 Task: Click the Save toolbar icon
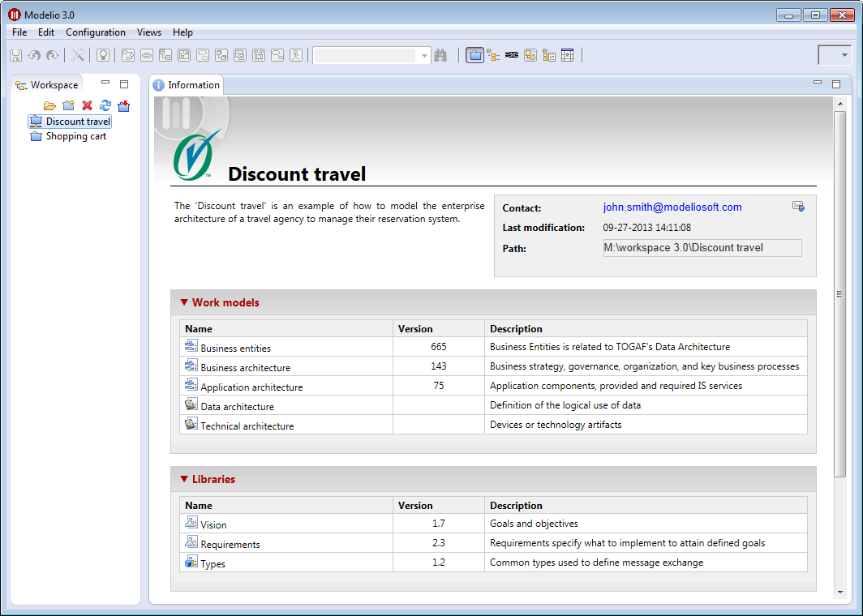click(16, 55)
